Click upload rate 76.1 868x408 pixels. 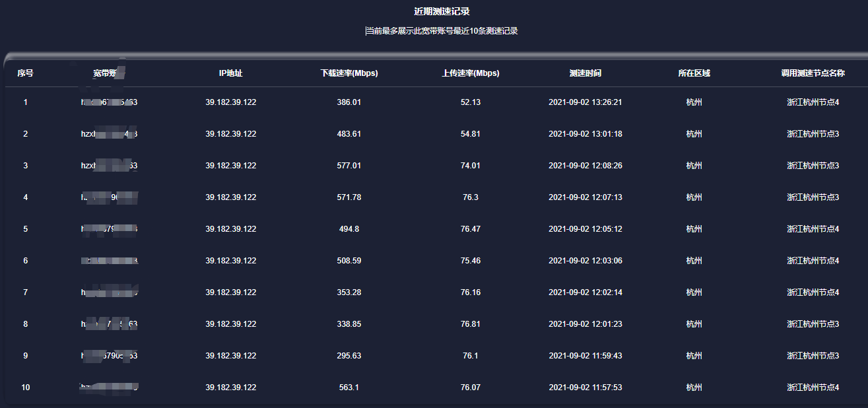point(471,356)
